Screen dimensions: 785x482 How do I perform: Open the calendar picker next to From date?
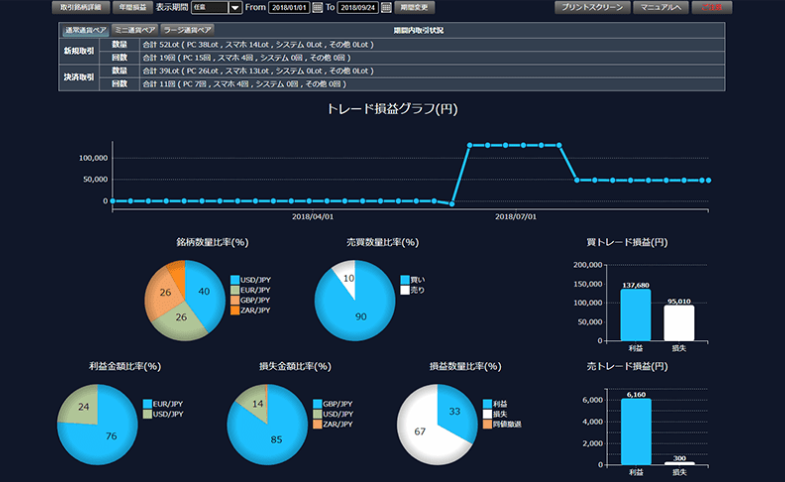coord(317,8)
